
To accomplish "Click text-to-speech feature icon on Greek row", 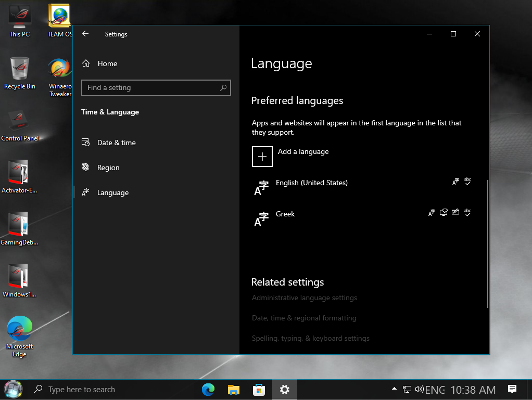I will (x=444, y=213).
